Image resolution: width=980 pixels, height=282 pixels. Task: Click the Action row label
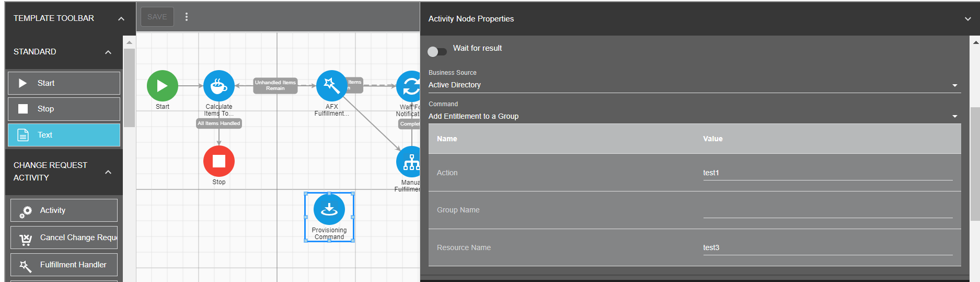(x=447, y=173)
